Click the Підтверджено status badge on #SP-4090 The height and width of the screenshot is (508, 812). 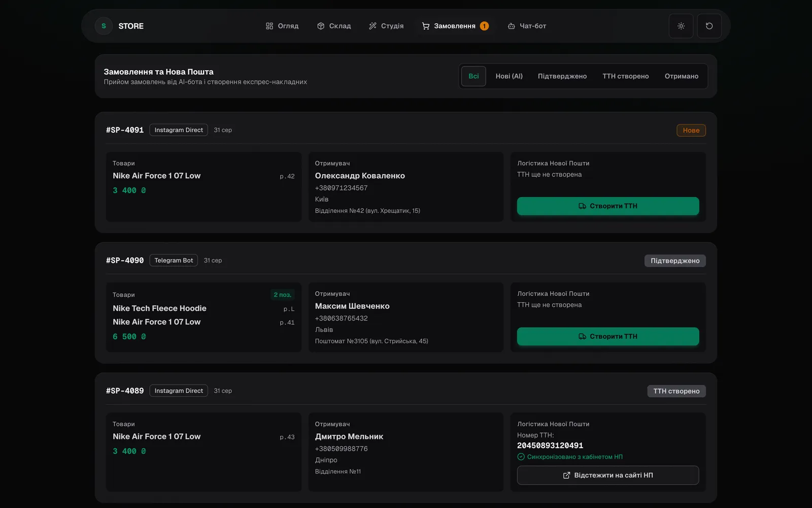pyautogui.click(x=675, y=261)
